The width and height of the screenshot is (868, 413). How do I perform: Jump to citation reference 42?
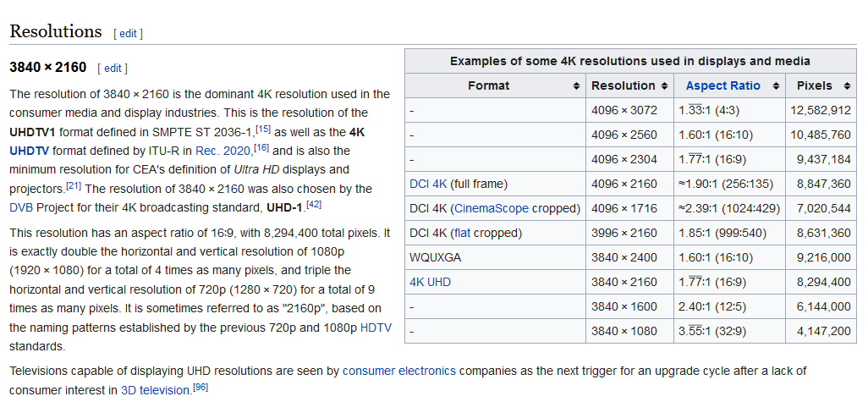(314, 204)
